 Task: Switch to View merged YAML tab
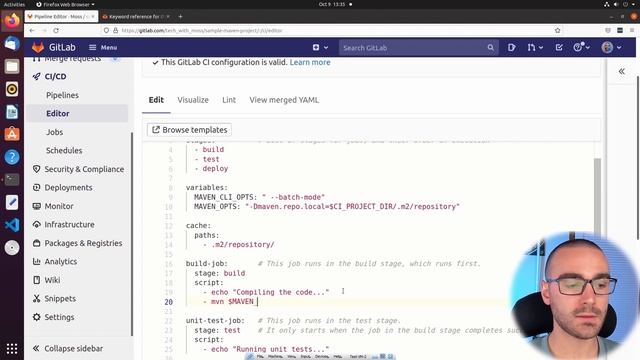tap(284, 100)
